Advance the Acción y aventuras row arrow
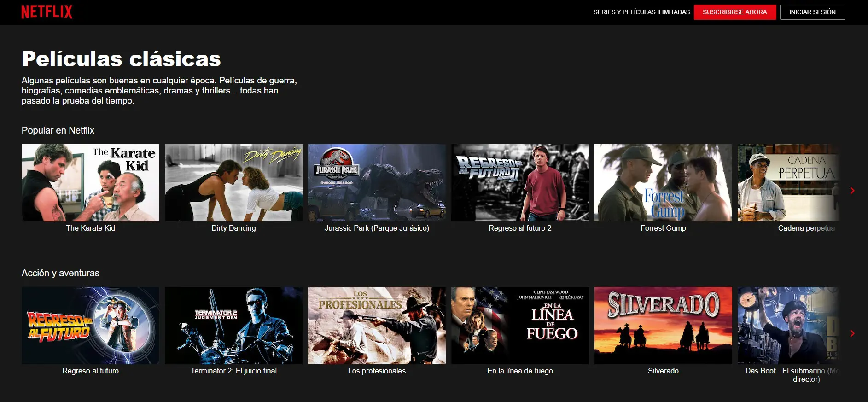Screen dimensions: 868x402 852,333
